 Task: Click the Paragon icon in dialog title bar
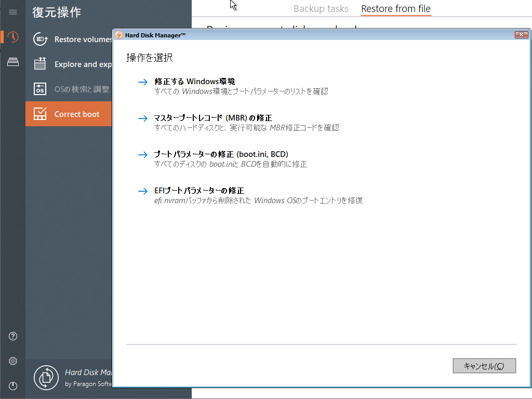(x=119, y=34)
